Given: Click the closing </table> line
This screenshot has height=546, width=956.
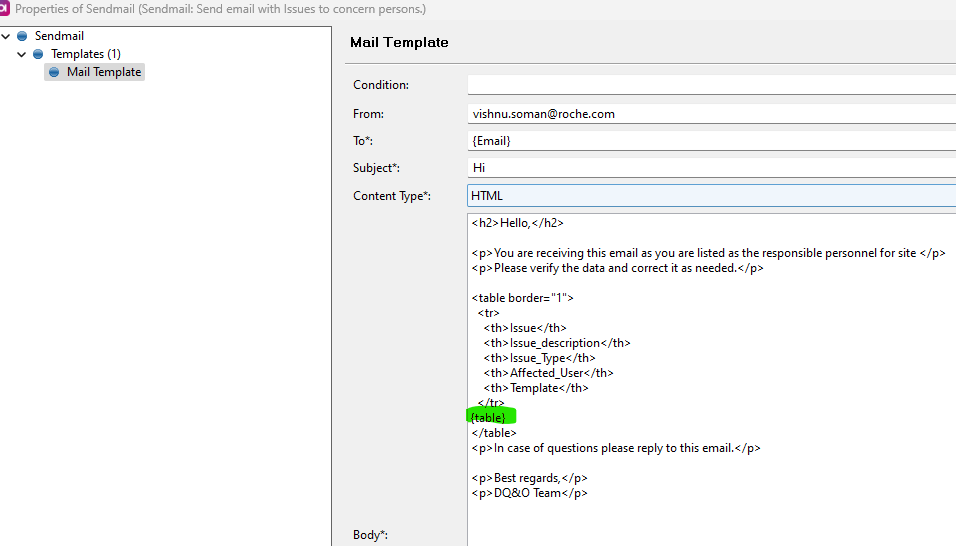Looking at the screenshot, I should click(x=494, y=433).
